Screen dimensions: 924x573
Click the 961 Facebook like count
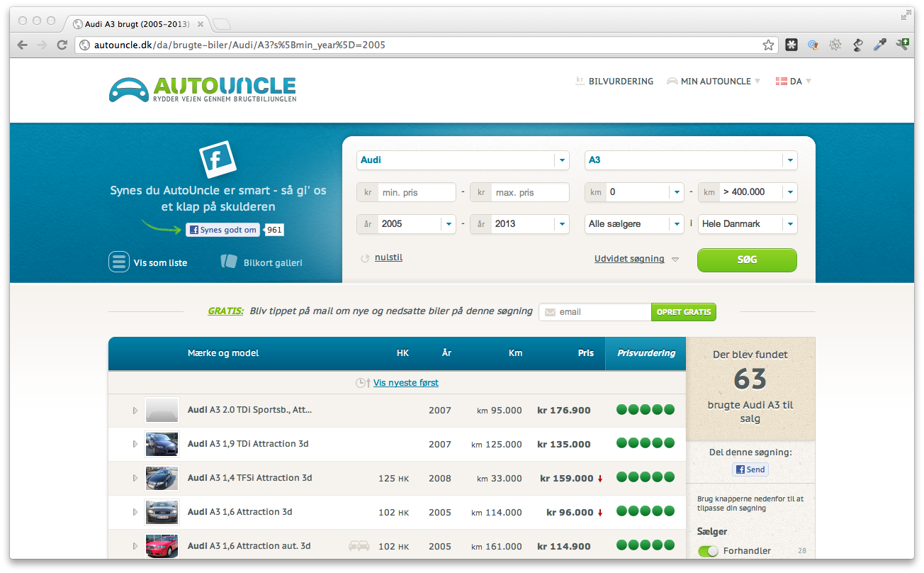(x=274, y=230)
